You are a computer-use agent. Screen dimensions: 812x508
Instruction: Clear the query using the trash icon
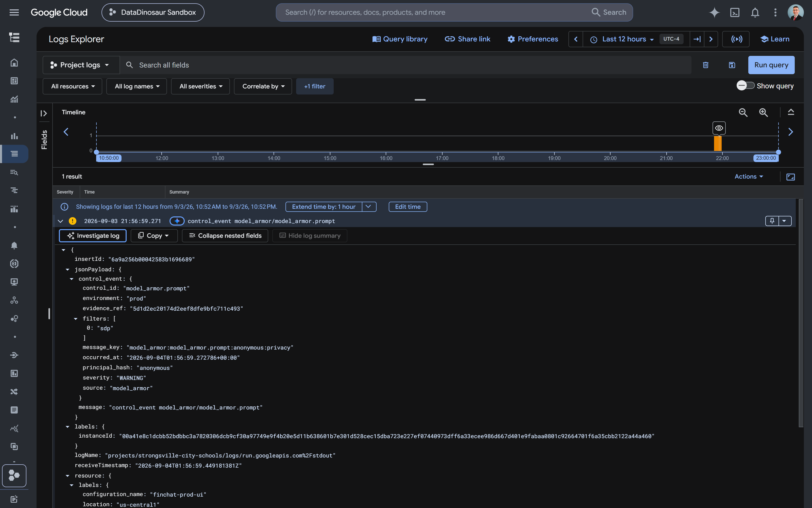pos(706,65)
